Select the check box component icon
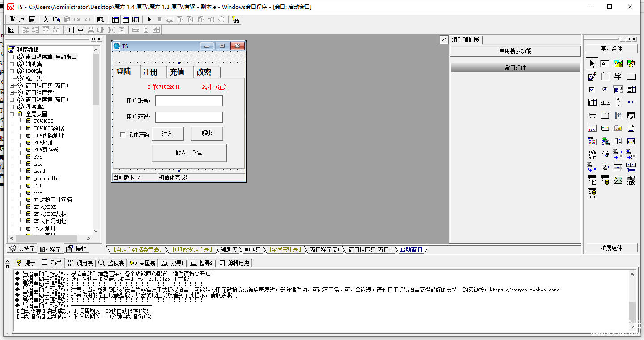This screenshot has height=340, width=644. click(x=592, y=89)
